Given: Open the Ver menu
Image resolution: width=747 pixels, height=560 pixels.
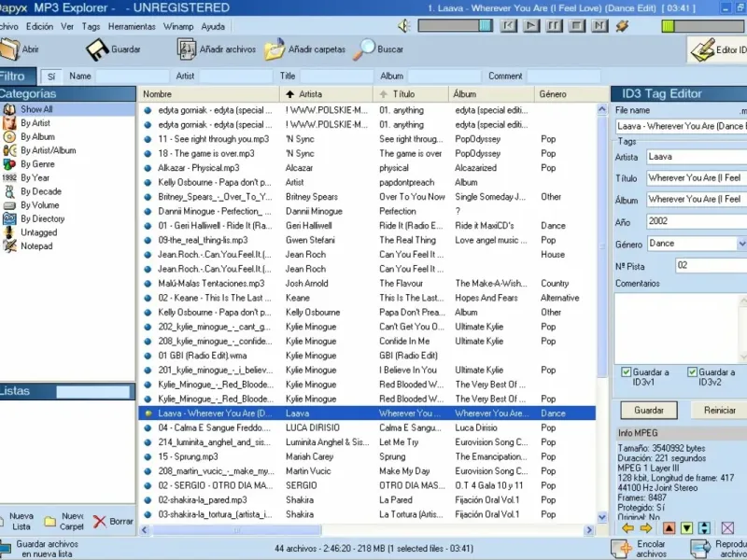Looking at the screenshot, I should [x=67, y=27].
